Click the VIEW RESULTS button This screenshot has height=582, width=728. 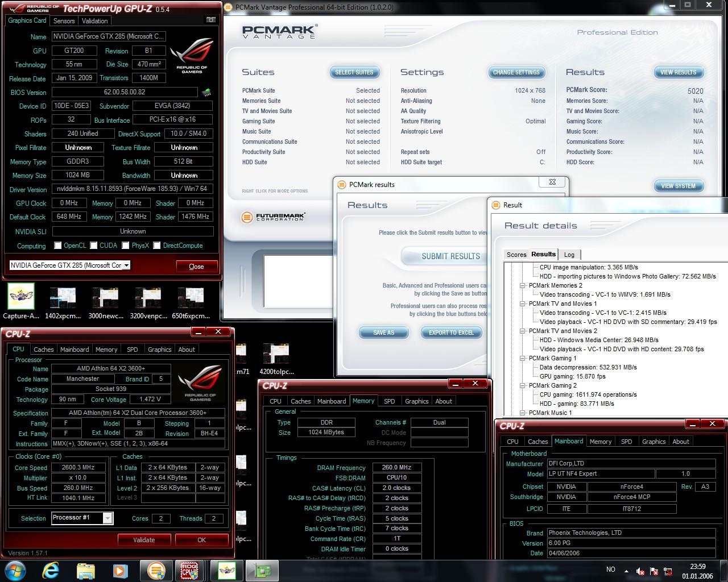point(679,72)
